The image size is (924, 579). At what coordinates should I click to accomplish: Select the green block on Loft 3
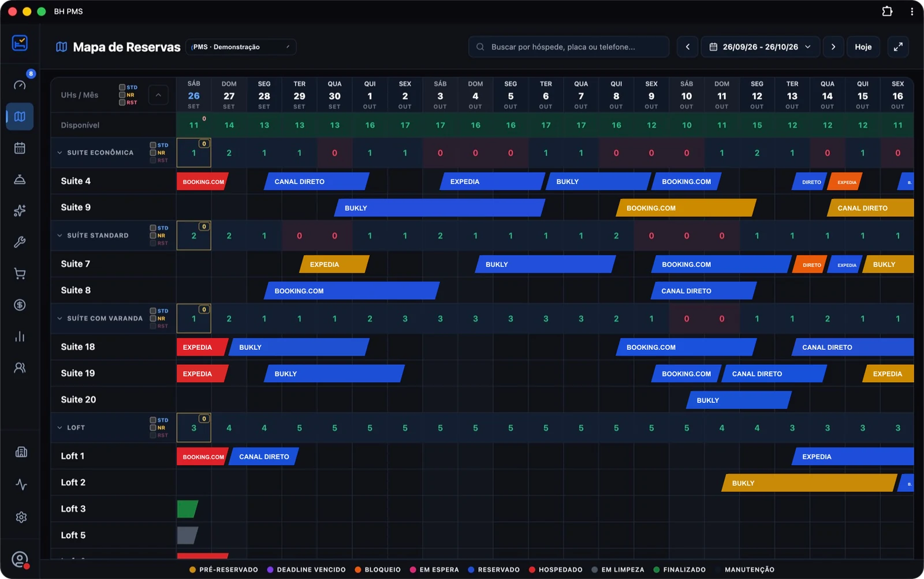188,509
